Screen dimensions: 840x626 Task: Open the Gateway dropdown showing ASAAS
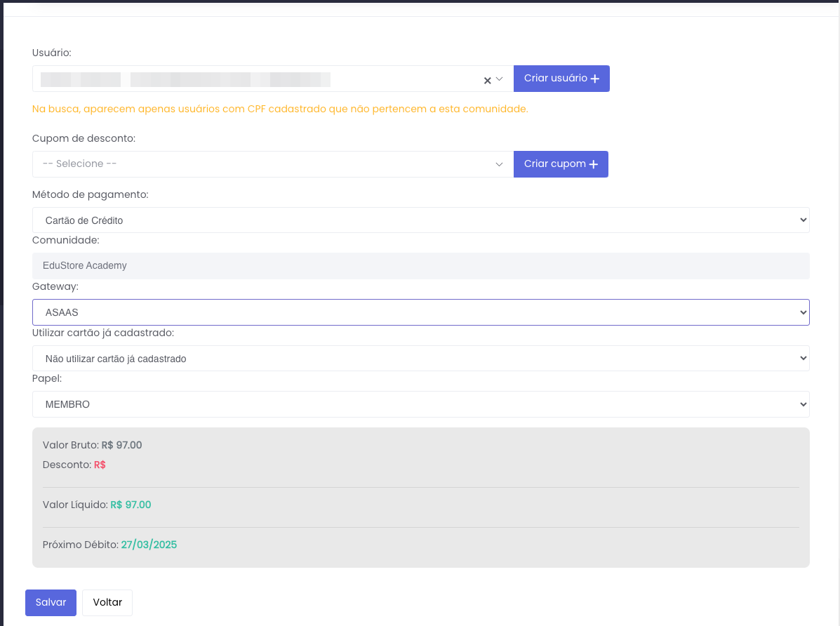click(420, 312)
